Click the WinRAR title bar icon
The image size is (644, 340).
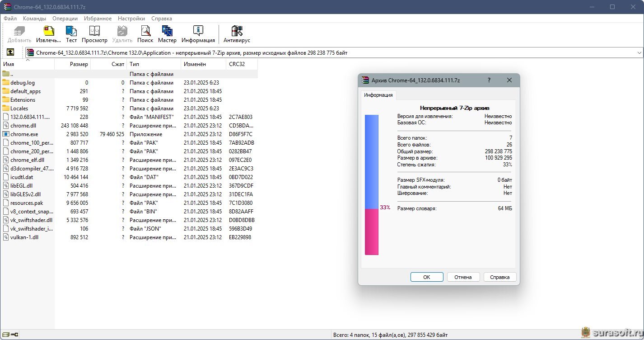[7, 7]
